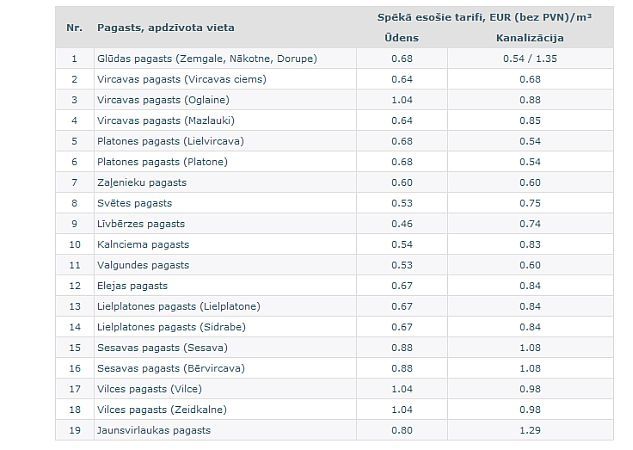This screenshot has height=450, width=633.
Task: Click the Glūdas pagasts row name
Action: point(207,59)
